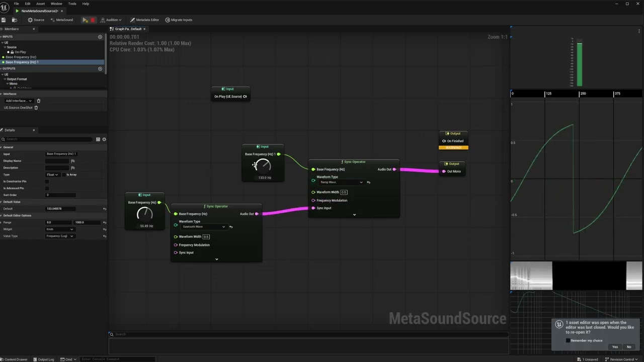Image resolution: width=644 pixels, height=362 pixels.
Task: Expand the upper Sync Operator node chevron
Action: [354, 215]
